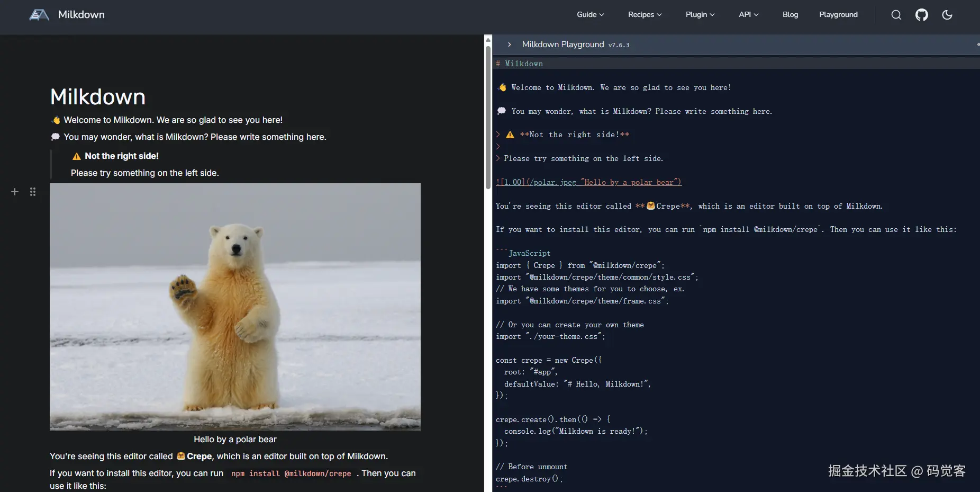Click the import line for common/style.css

[x=597, y=277]
